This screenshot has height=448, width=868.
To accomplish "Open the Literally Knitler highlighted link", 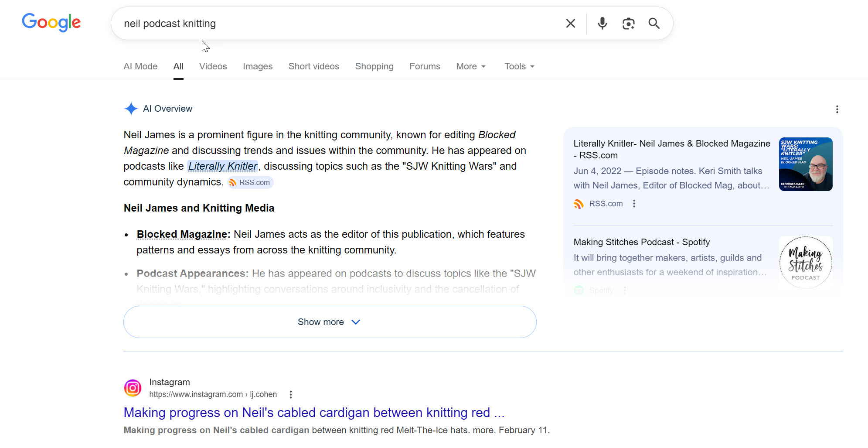I will [x=222, y=166].
